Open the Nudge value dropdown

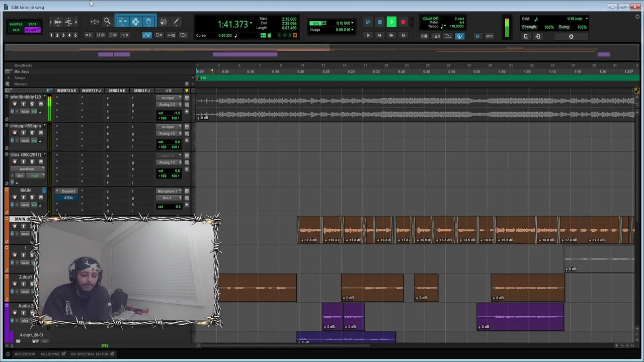point(352,30)
